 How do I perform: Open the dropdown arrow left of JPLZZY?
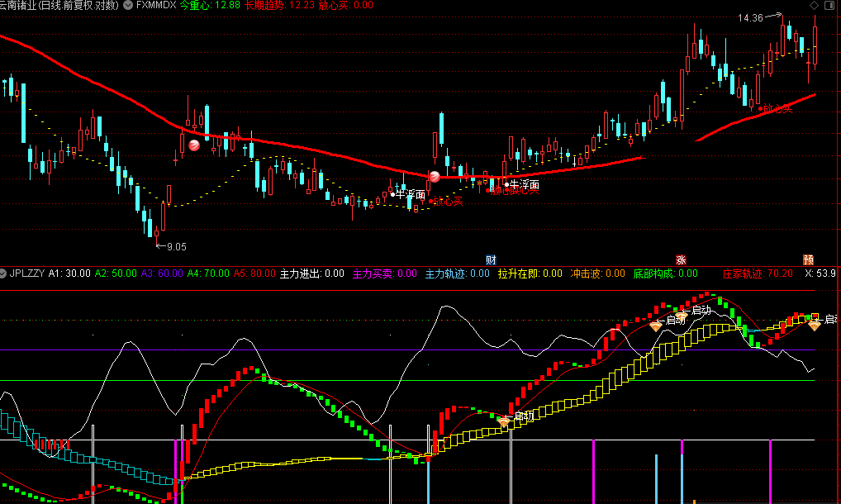pyautogui.click(x=3, y=273)
